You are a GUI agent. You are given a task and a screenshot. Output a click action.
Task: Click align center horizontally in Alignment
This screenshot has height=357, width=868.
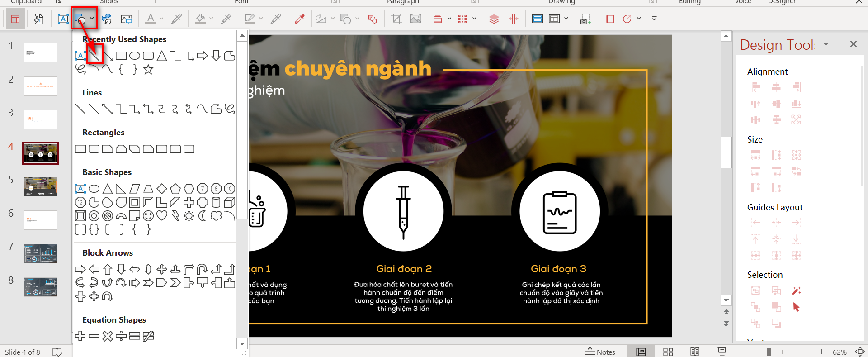click(x=776, y=87)
